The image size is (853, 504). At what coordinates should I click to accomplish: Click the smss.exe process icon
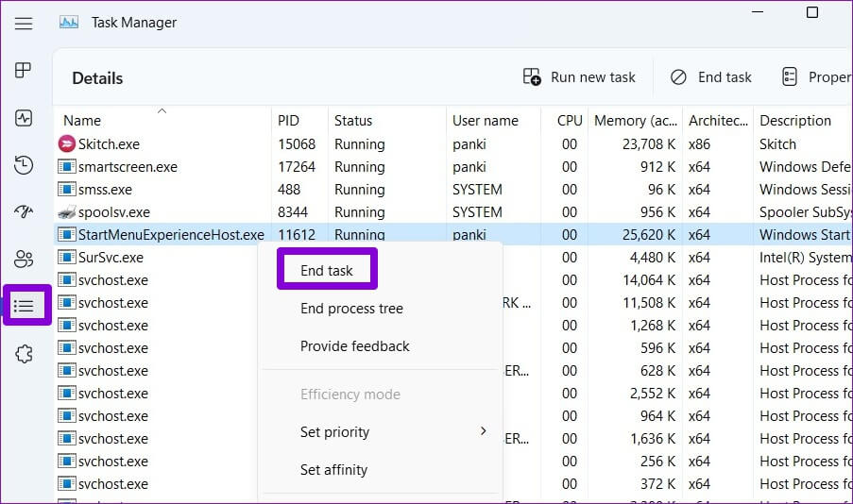coord(66,189)
